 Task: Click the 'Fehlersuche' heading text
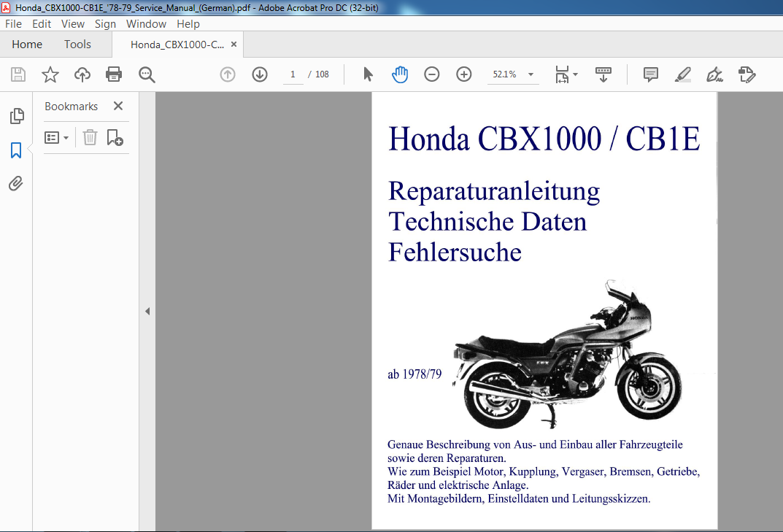point(455,252)
